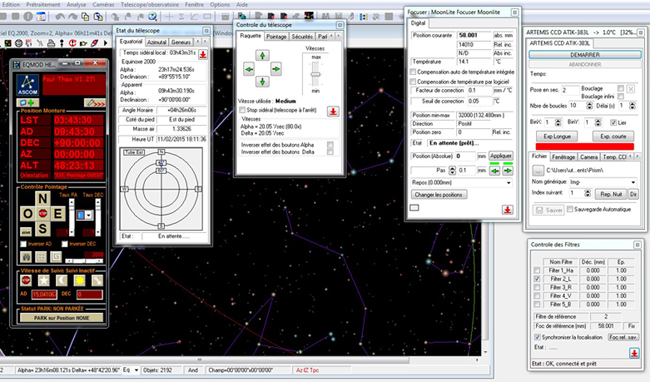Toggle the Lier binning checkbox
The image size is (650, 382).
(x=613, y=123)
